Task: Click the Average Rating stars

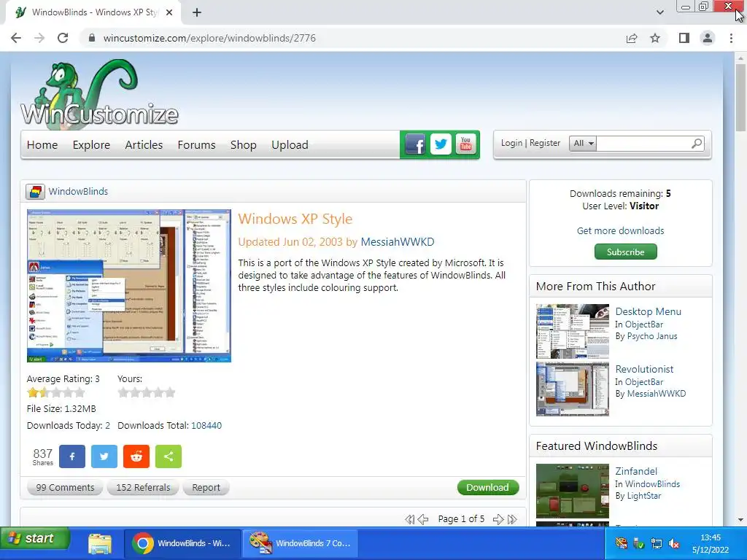Action: [55, 393]
